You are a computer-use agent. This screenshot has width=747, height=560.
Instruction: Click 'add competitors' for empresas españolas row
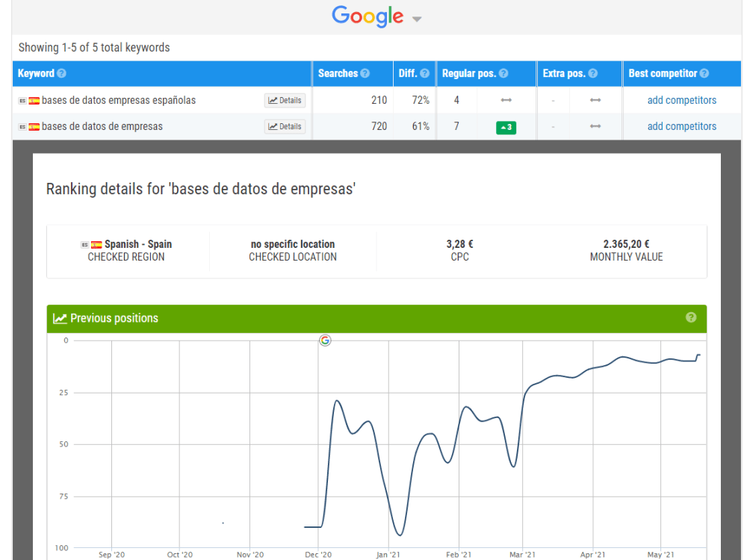click(x=682, y=101)
